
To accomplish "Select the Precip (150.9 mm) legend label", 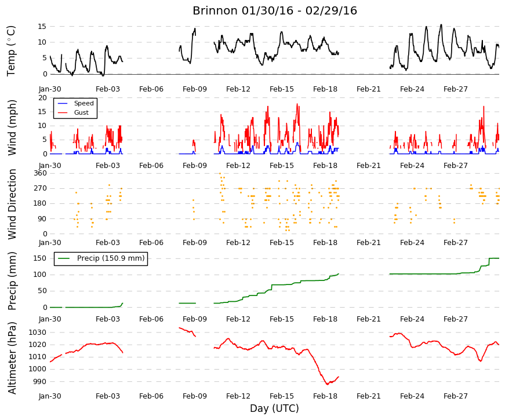I will pos(111,258).
